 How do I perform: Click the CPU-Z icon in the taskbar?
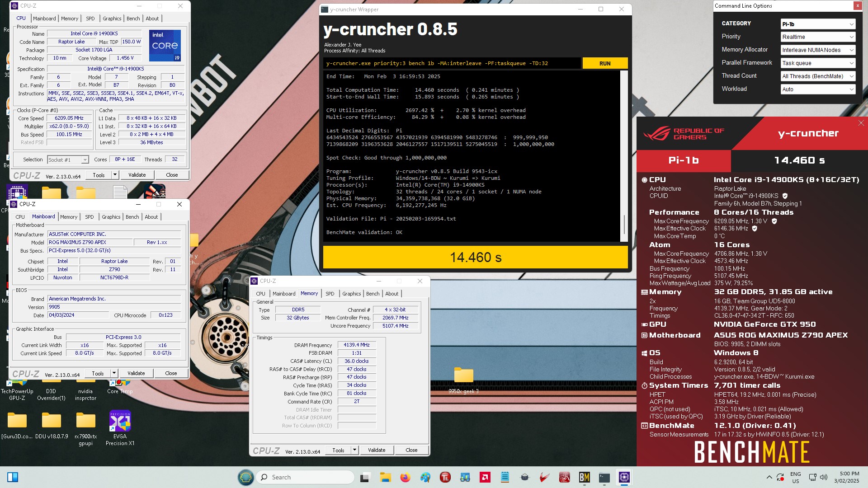[624, 477]
